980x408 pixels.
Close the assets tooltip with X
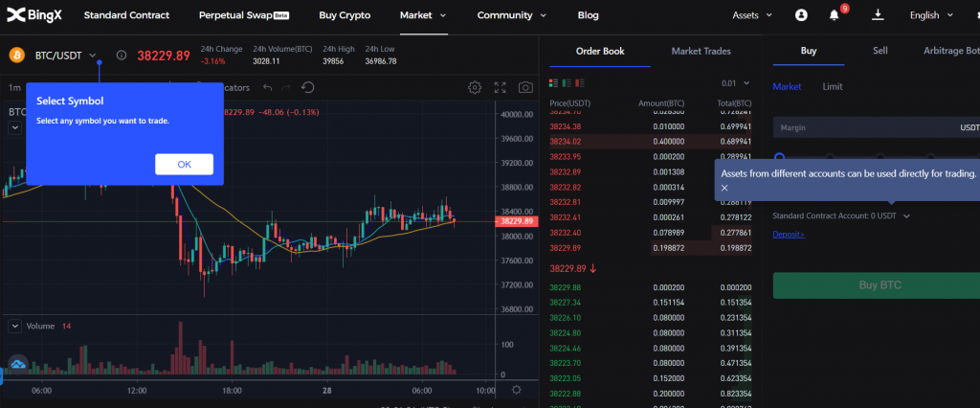724,188
